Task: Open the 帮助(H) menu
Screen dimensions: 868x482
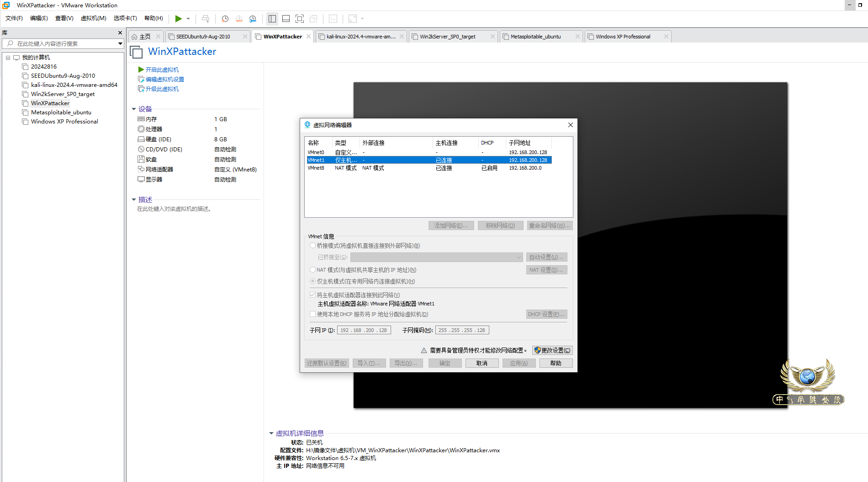Action: tap(153, 18)
